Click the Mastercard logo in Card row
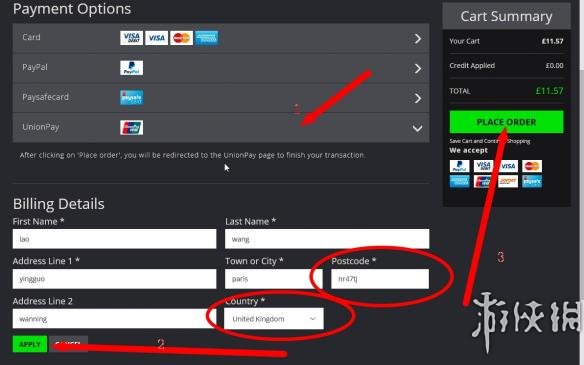This screenshot has height=365, width=584. [181, 38]
